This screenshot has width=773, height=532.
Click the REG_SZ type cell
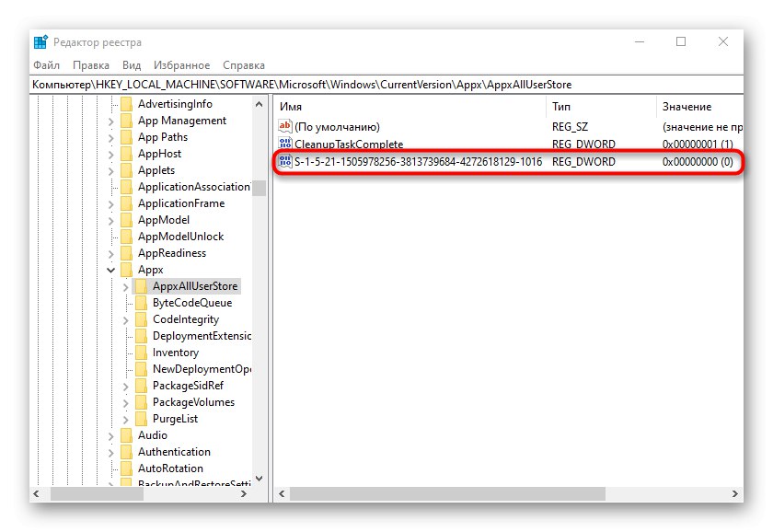point(570,127)
